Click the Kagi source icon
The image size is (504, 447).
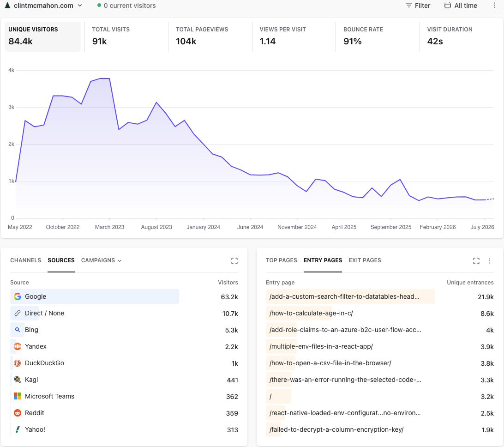(18, 380)
